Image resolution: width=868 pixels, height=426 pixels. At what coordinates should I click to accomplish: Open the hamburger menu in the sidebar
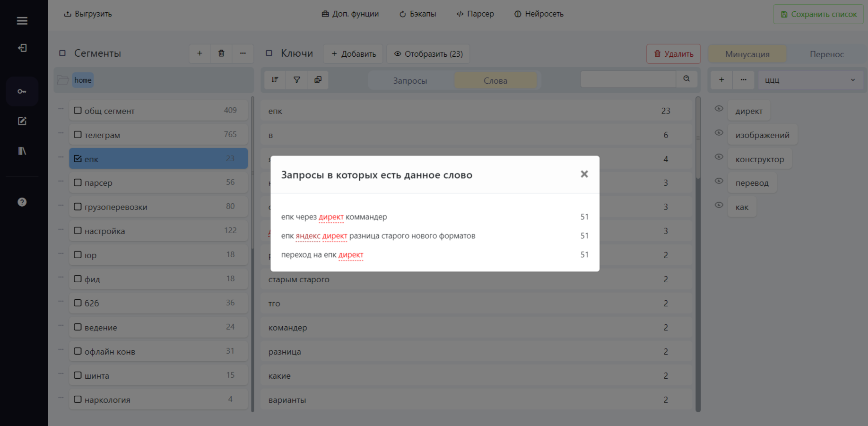pyautogui.click(x=22, y=21)
